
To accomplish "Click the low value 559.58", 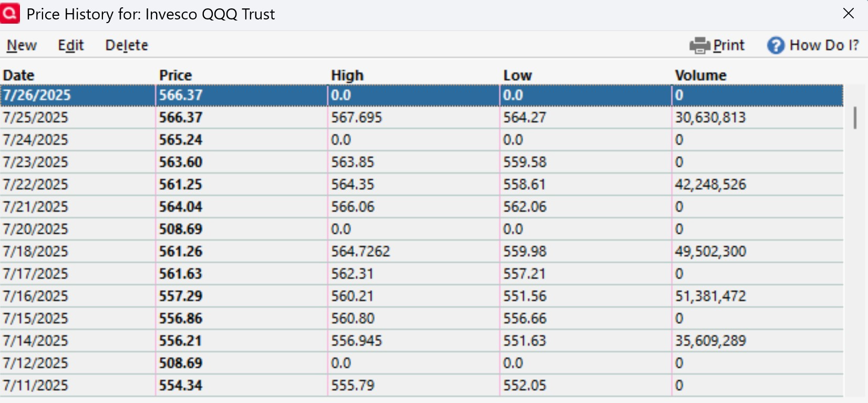I will [x=525, y=162].
